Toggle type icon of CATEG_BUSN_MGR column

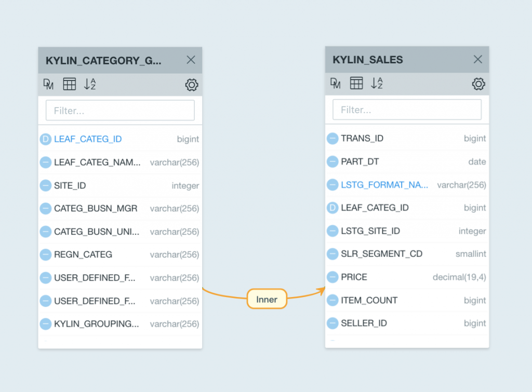click(46, 208)
